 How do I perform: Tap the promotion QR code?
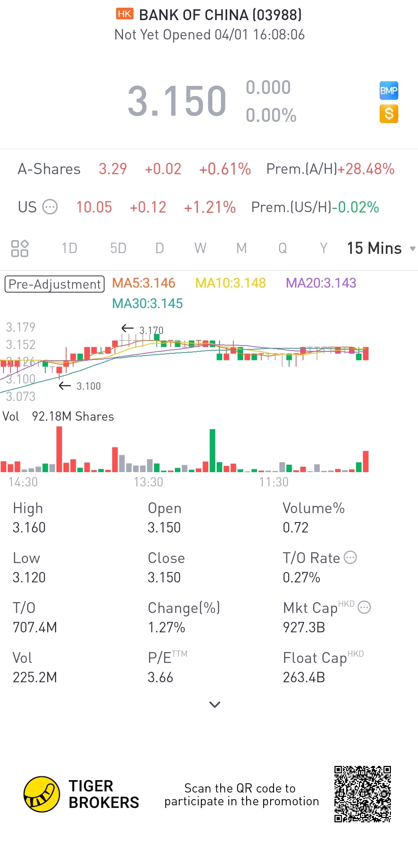(363, 794)
